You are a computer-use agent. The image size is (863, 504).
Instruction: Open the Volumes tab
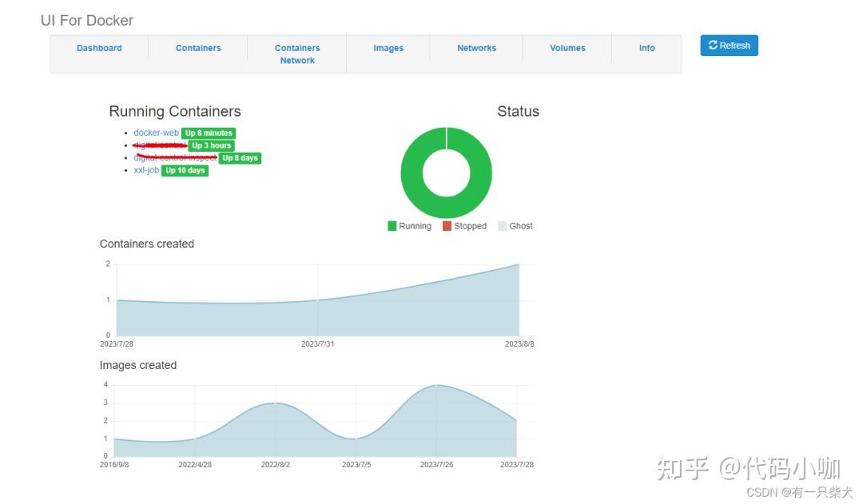click(567, 48)
